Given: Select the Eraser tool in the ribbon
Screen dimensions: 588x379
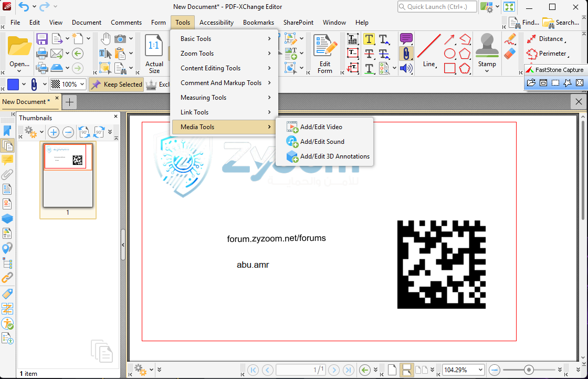Looking at the screenshot, I should point(510,54).
